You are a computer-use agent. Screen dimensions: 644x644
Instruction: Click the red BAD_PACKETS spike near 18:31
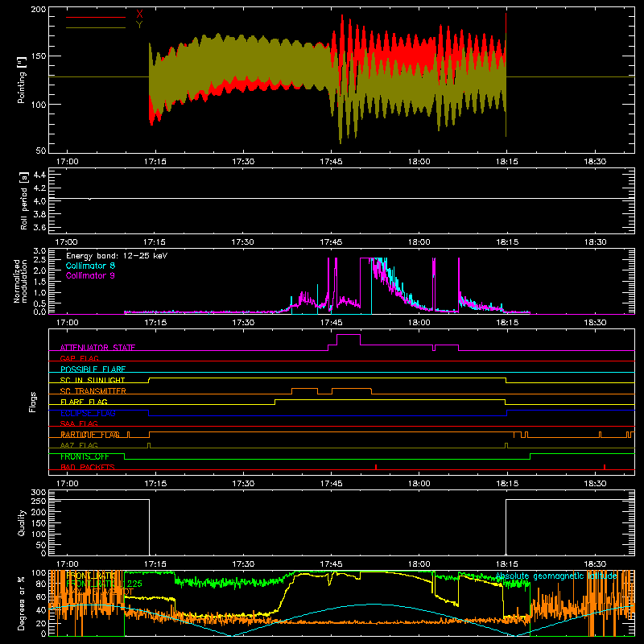[605, 467]
